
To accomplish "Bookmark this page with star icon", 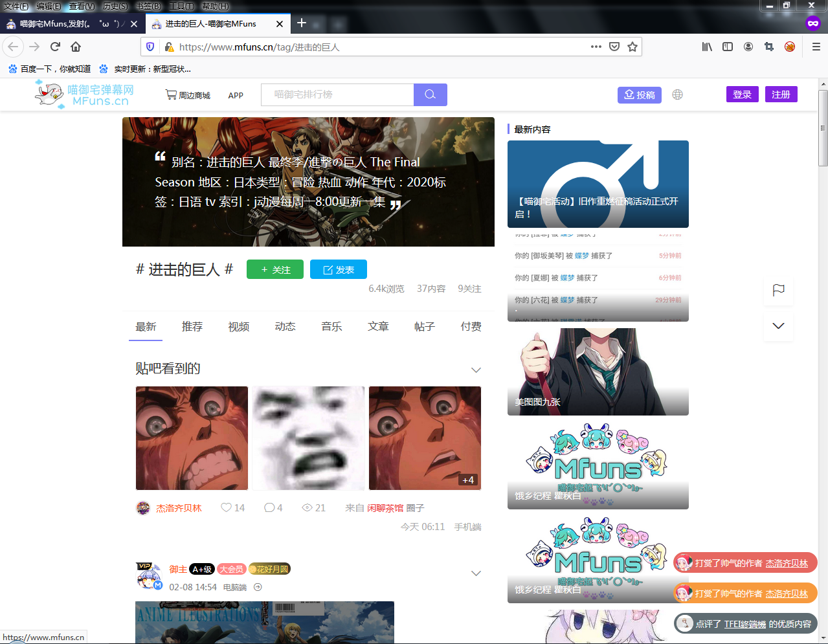I will click(x=632, y=47).
